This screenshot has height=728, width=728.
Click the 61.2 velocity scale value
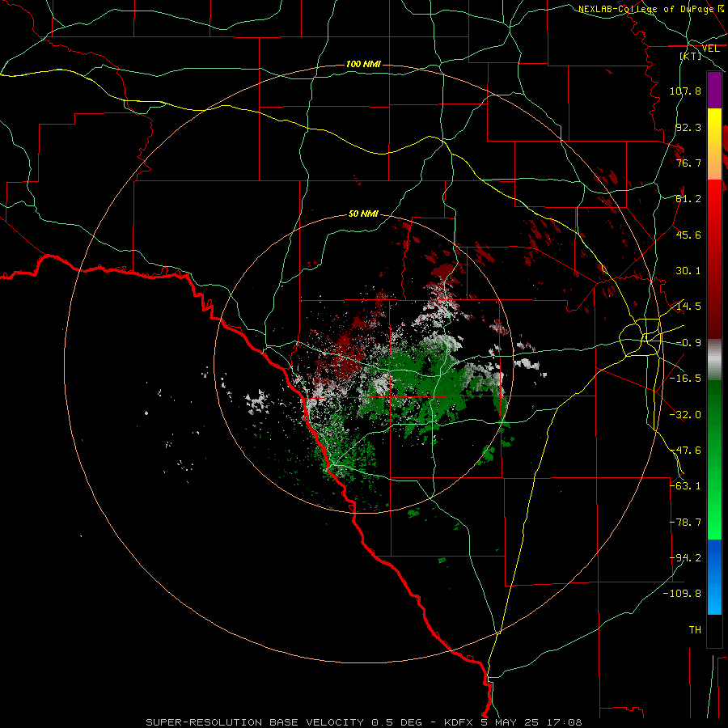tap(688, 199)
